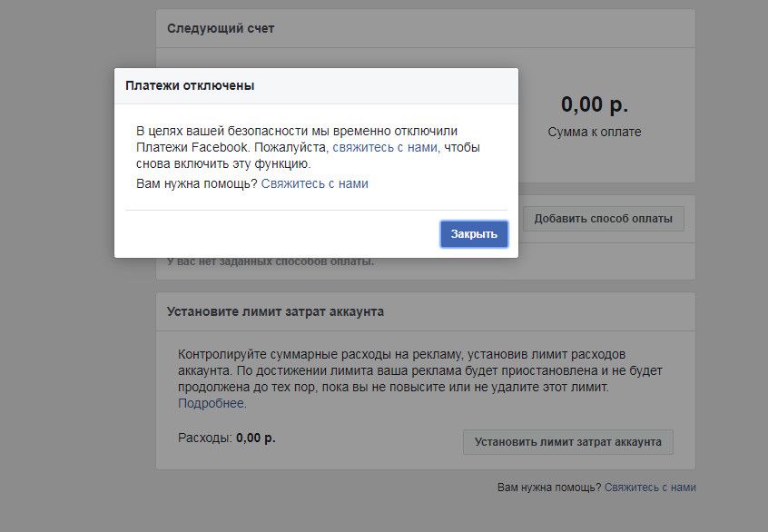Select the dialog title Платежи отключены

190,85
